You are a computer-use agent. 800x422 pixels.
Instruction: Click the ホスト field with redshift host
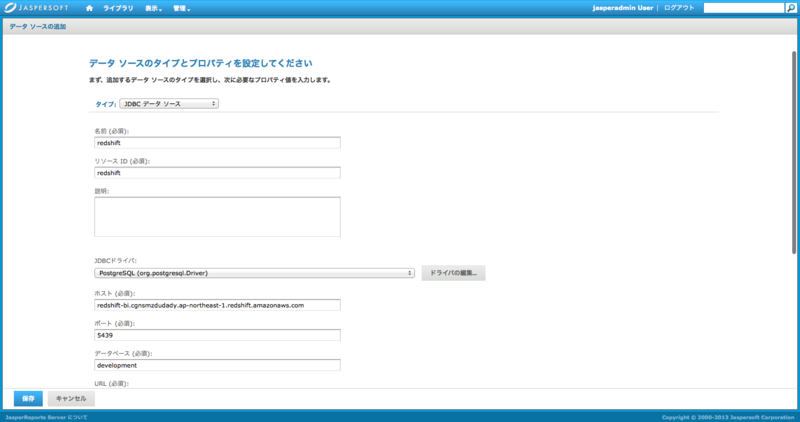pos(217,305)
